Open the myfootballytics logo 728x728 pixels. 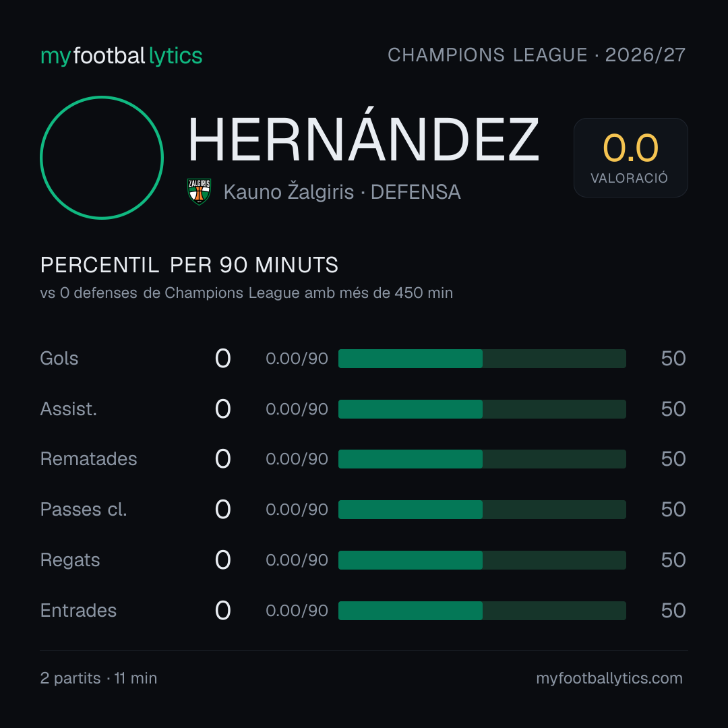click(x=121, y=56)
